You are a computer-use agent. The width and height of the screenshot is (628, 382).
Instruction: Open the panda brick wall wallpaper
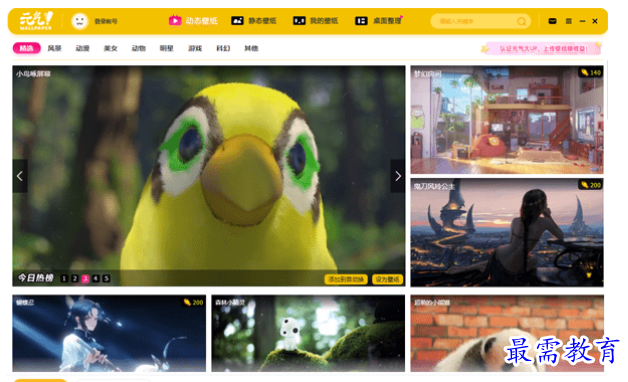coord(507,334)
